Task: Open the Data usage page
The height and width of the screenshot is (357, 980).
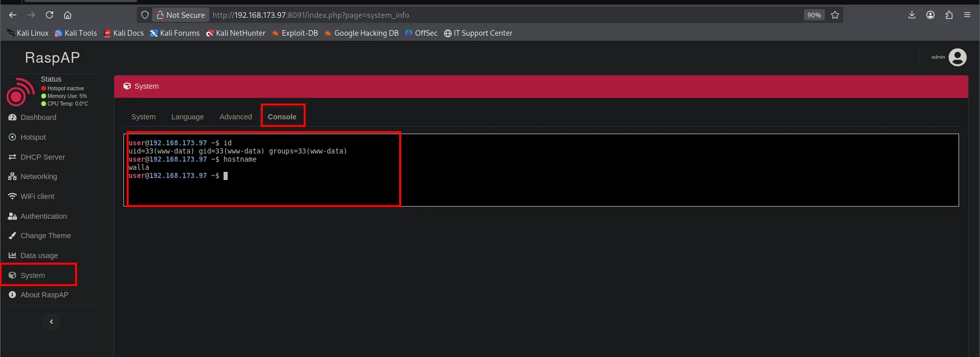Action: click(33, 256)
